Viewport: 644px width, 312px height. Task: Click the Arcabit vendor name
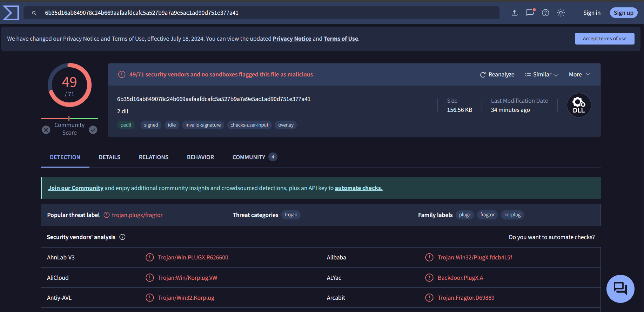pos(336,298)
